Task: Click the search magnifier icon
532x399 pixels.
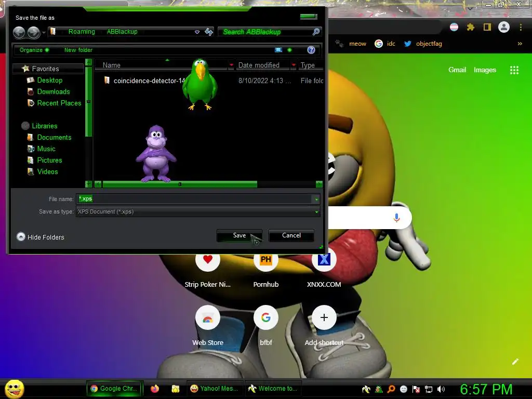Action: pos(316,32)
